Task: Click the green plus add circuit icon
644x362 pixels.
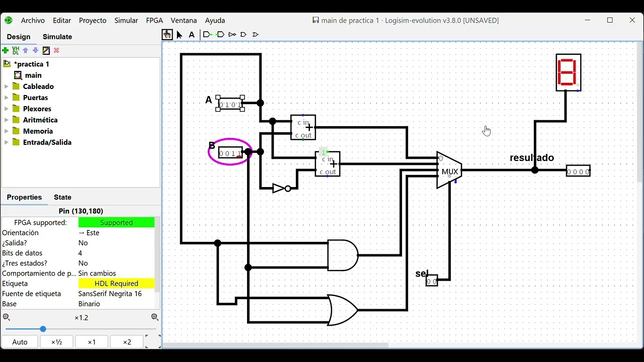Action: click(x=6, y=50)
